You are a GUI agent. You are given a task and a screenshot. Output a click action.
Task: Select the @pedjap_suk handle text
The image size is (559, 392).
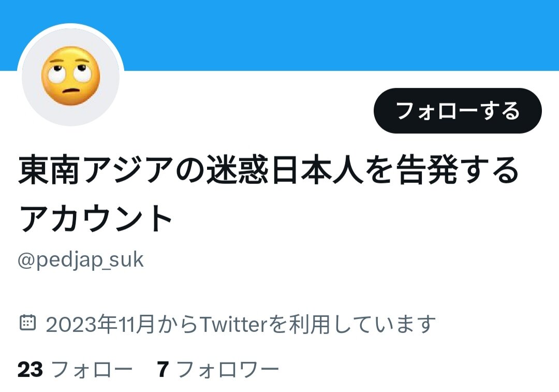(x=81, y=260)
